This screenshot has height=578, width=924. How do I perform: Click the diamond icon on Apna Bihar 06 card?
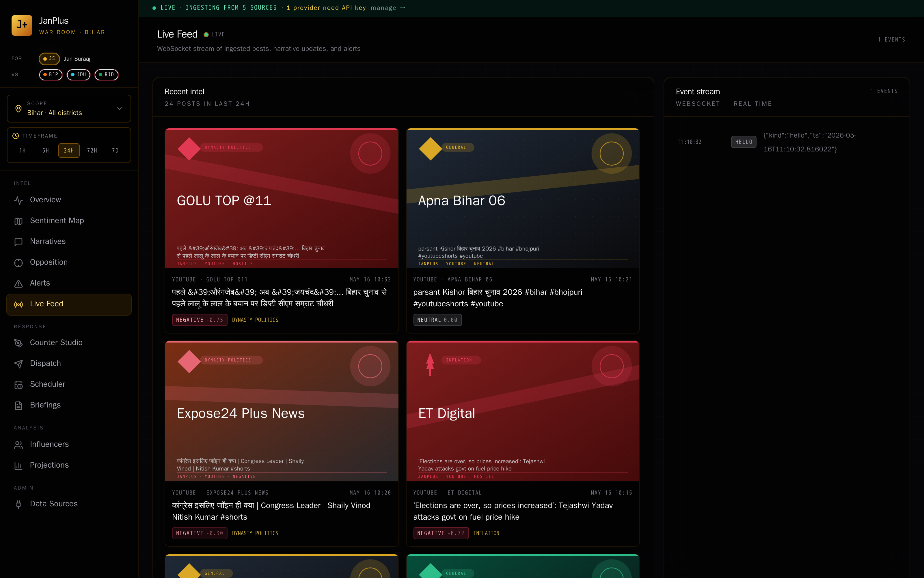coord(430,148)
